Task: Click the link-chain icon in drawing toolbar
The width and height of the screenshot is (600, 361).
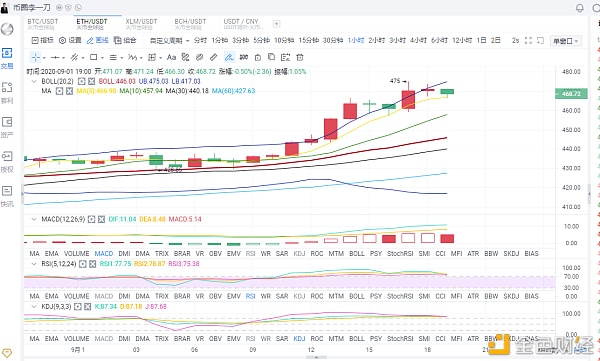Action: pyautogui.click(x=199, y=57)
